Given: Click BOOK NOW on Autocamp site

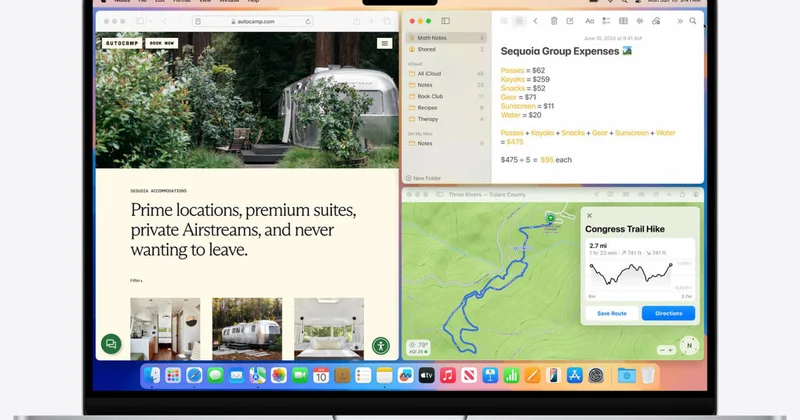Looking at the screenshot, I should tap(162, 43).
